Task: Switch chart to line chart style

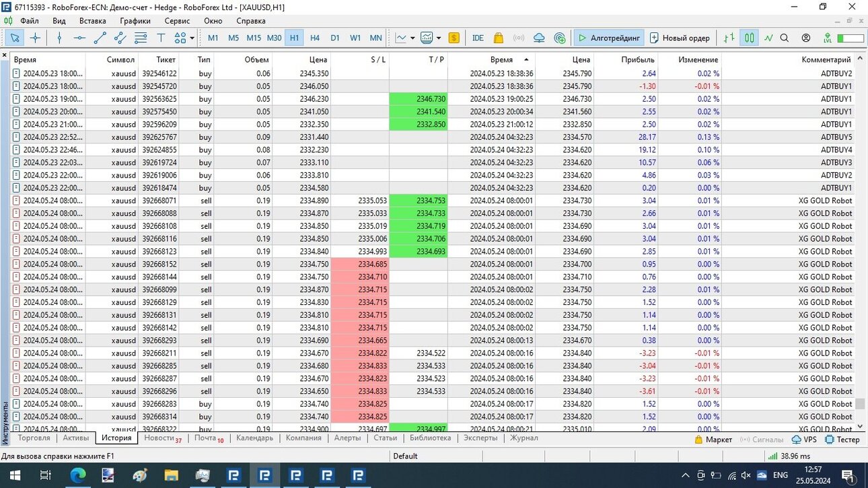Action: pos(768,38)
